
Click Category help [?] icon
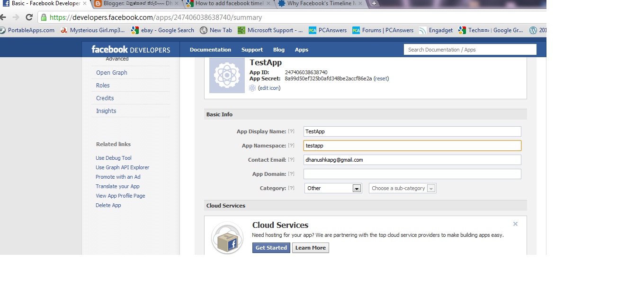[291, 188]
